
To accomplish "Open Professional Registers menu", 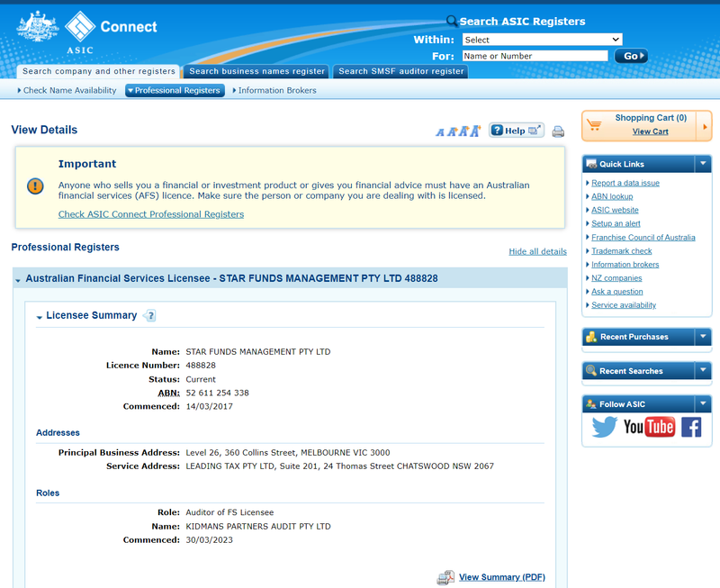I will point(175,91).
